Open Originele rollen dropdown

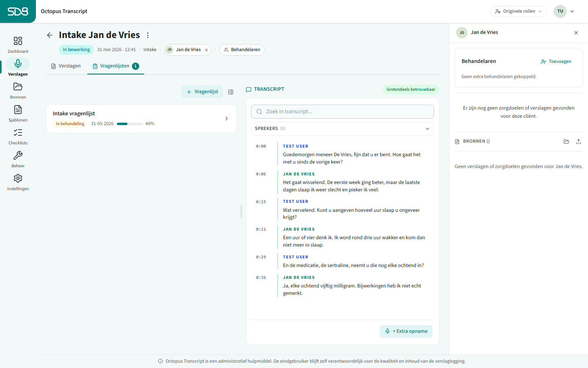coord(519,11)
